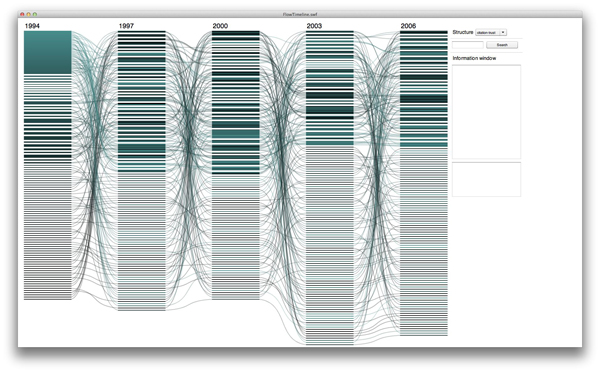Minimize the window using the yellow button
Viewport: 600px width, 372px height.
pos(28,15)
